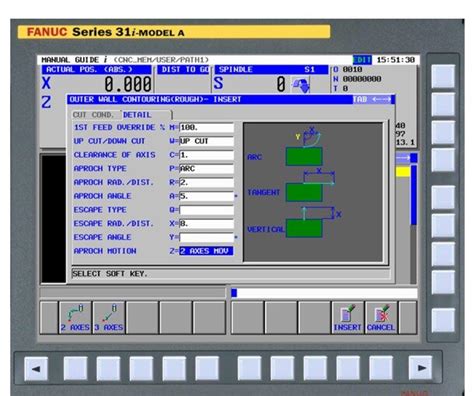The width and height of the screenshot is (474, 396).
Task: Click the TAB switch indicator in title bar
Action: pyautogui.click(x=373, y=99)
